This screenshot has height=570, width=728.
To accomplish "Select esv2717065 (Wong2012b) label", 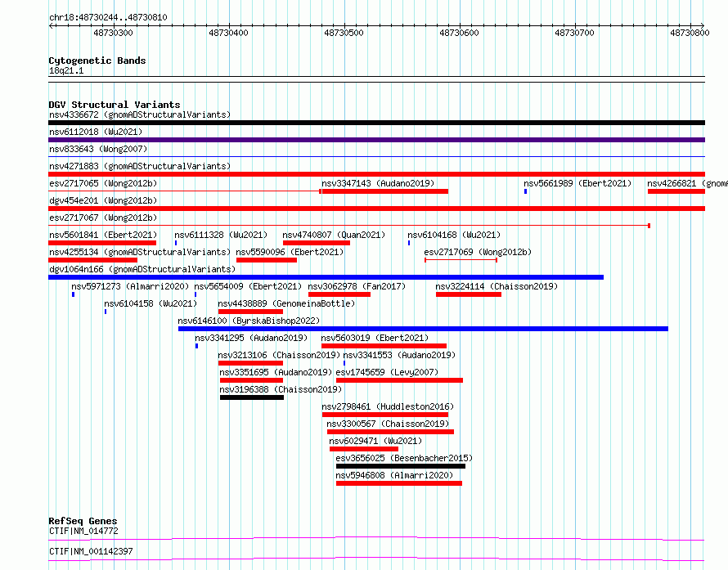I will pos(103,183).
